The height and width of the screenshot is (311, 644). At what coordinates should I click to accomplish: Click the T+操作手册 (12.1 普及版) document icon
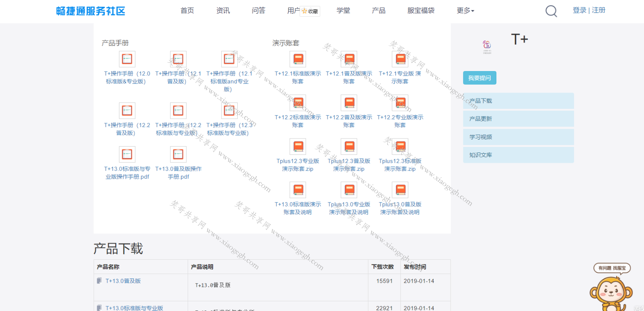(x=178, y=59)
